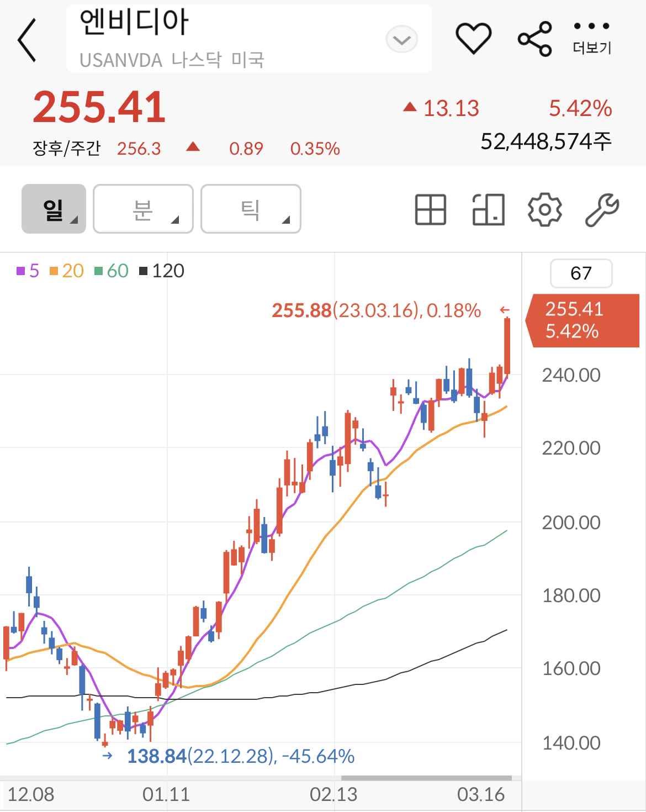Toggle the 20-day moving average legend
Screen dimensions: 646x812
coord(67,271)
